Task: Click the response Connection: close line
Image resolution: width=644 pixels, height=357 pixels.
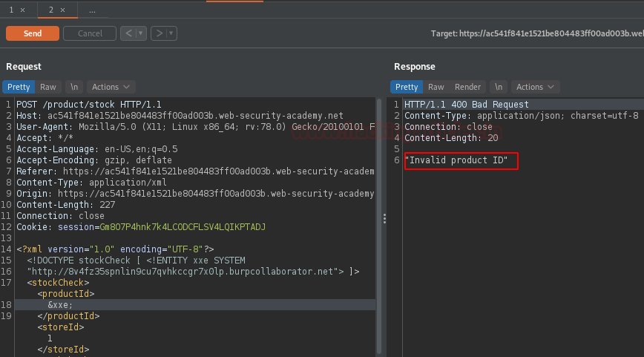Action: 448,126
